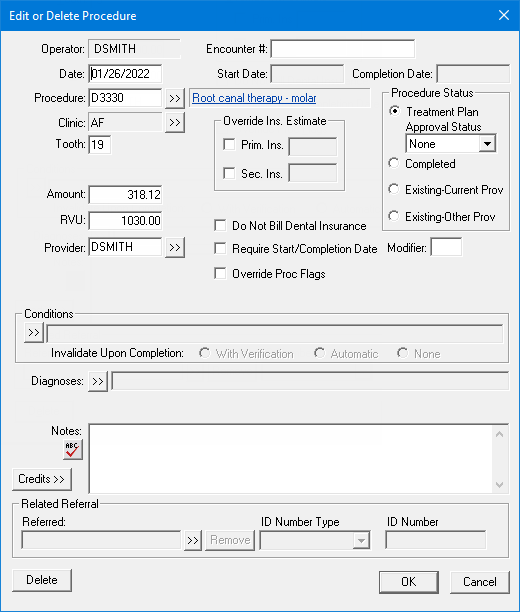Click the Procedure code field D3330
The width and height of the screenshot is (520, 612).
click(125, 98)
